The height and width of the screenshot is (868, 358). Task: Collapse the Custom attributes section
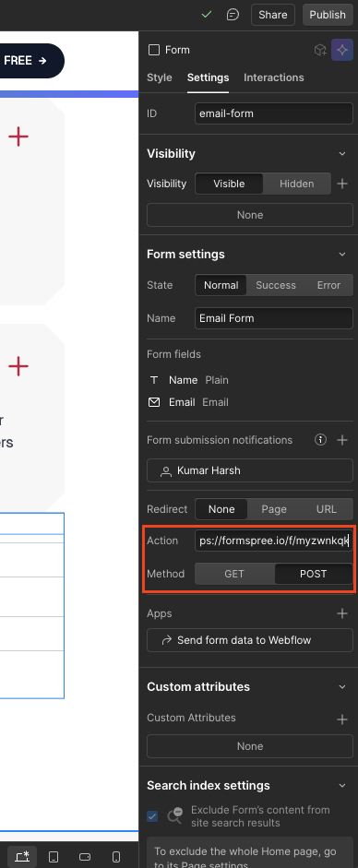342,686
